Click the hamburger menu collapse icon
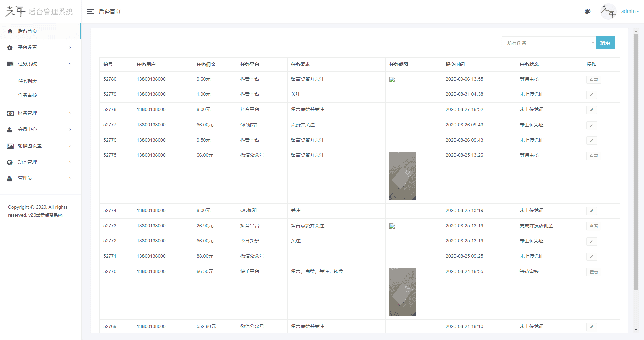This screenshot has width=644, height=340. click(x=90, y=12)
